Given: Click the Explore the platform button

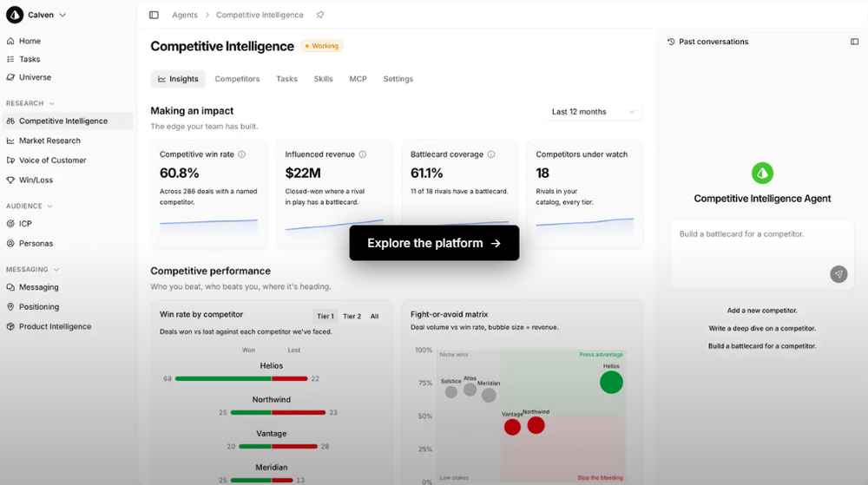Looking at the screenshot, I should [434, 243].
